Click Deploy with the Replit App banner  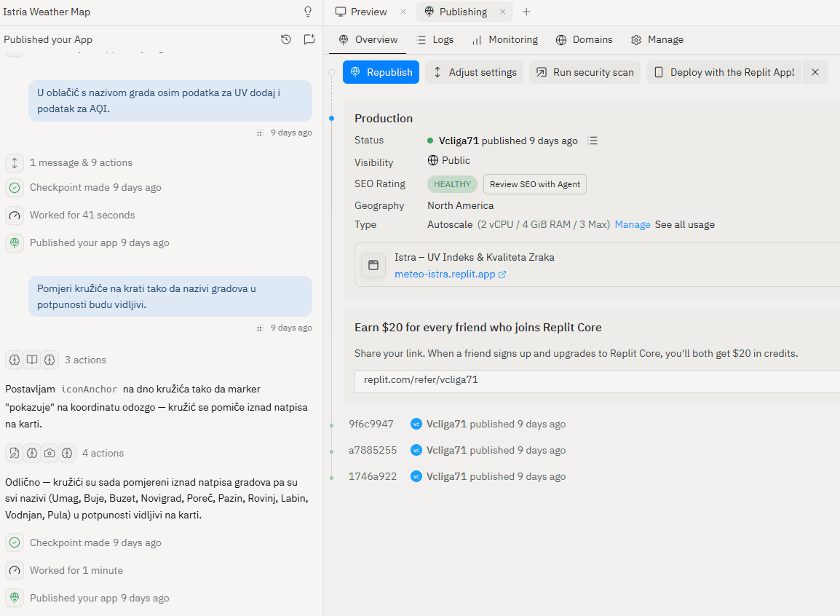(724, 72)
